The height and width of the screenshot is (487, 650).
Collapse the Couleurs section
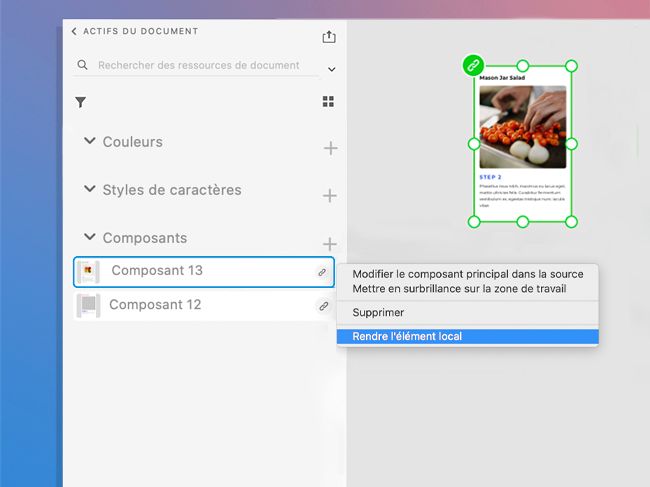pyautogui.click(x=90, y=141)
